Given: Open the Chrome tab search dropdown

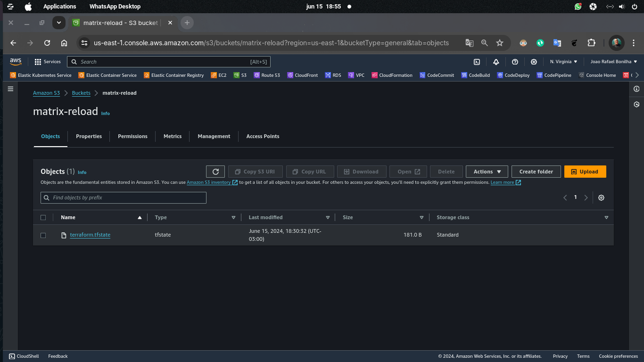Looking at the screenshot, I should pyautogui.click(x=58, y=23).
